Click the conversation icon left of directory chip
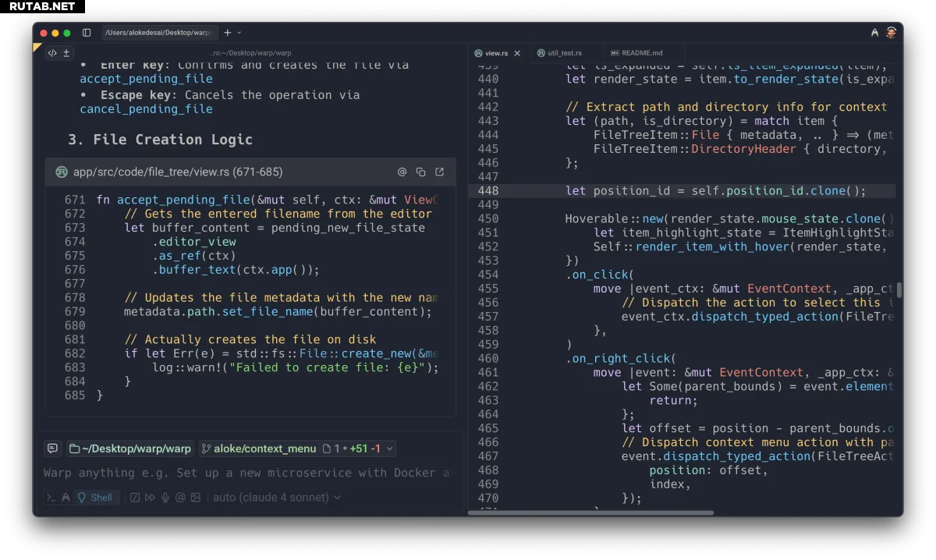 click(x=52, y=448)
